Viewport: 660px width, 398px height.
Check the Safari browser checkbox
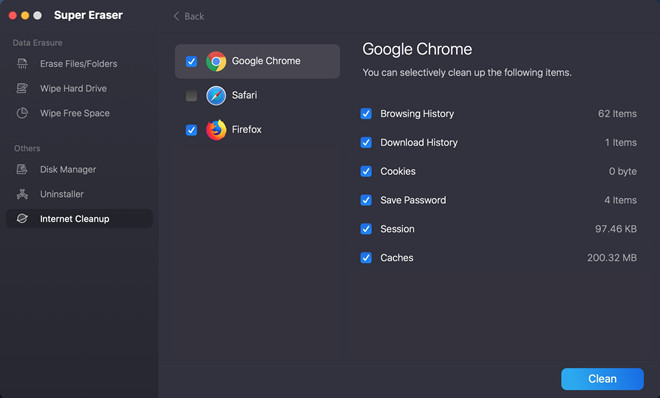[x=192, y=96]
